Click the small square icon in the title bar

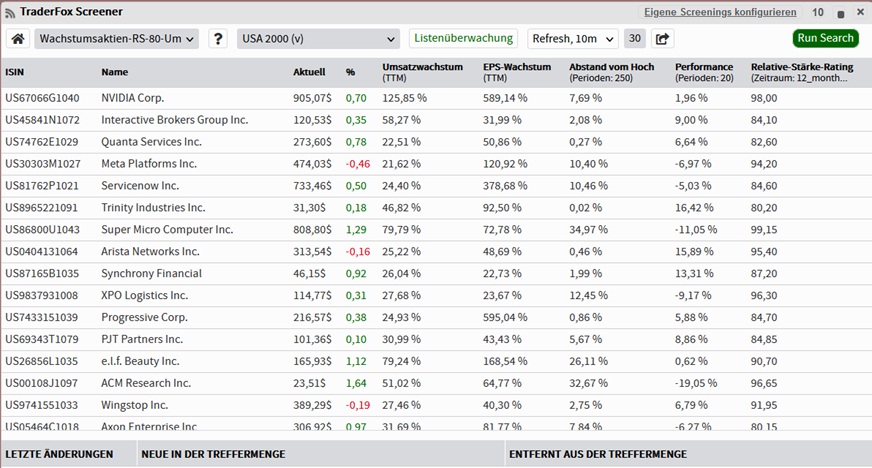pos(840,13)
